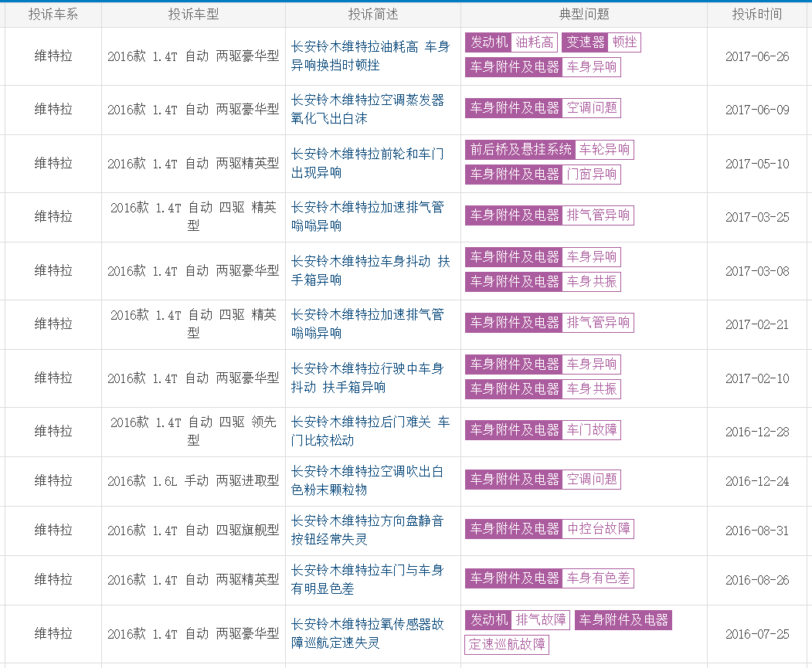Click the 典型问题 column header
Screen dimensions: 812x668
(x=584, y=15)
